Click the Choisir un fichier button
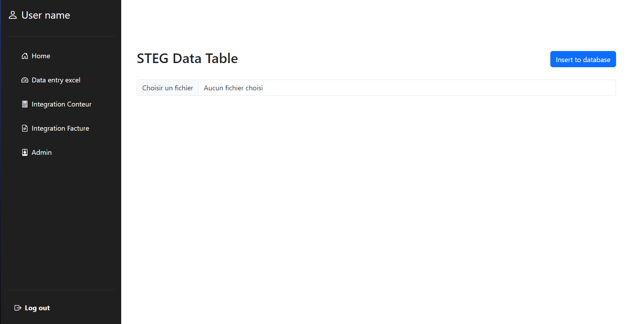644x324 pixels. click(x=168, y=88)
